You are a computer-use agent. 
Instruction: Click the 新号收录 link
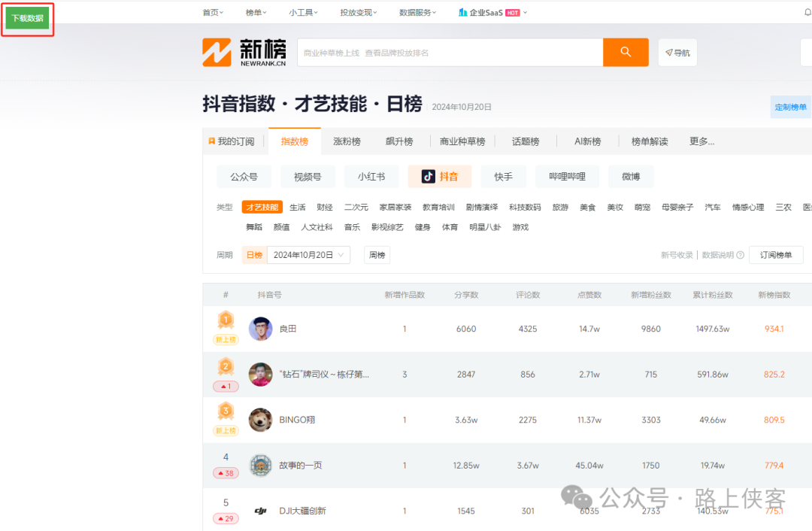tap(677, 255)
